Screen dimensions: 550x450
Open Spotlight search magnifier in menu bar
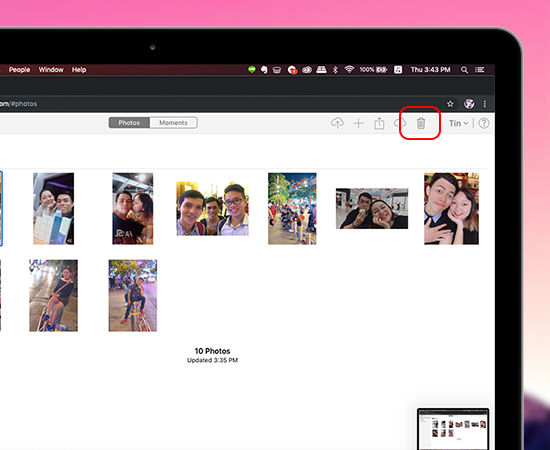[464, 70]
